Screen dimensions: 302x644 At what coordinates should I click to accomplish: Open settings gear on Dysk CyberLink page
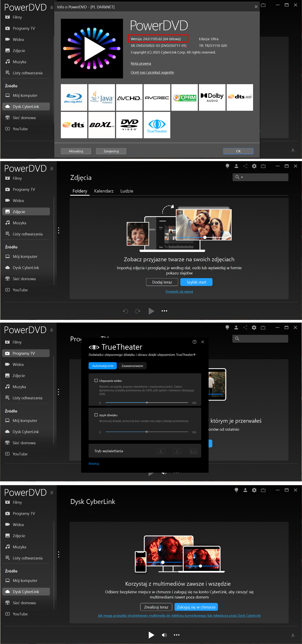254,490
